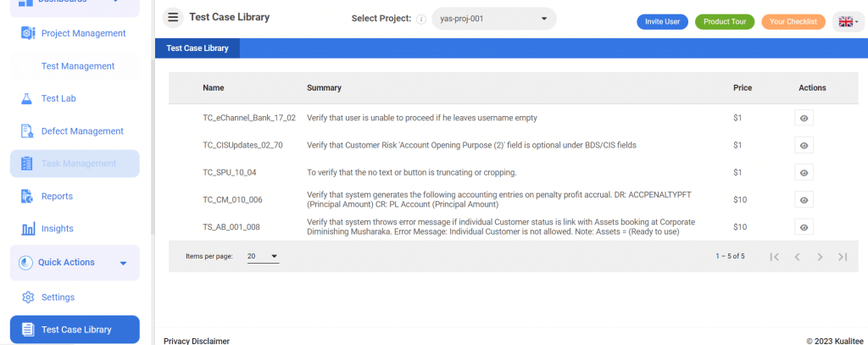Click the Test Lab flask icon
The image size is (868, 345).
pos(27,98)
